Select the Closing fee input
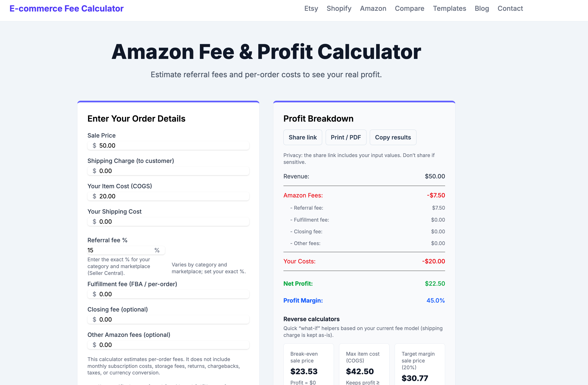This screenshot has height=385, width=588. 168,319
